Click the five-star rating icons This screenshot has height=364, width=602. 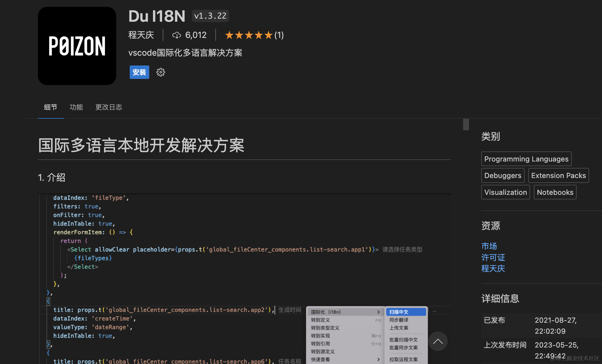[248, 35]
